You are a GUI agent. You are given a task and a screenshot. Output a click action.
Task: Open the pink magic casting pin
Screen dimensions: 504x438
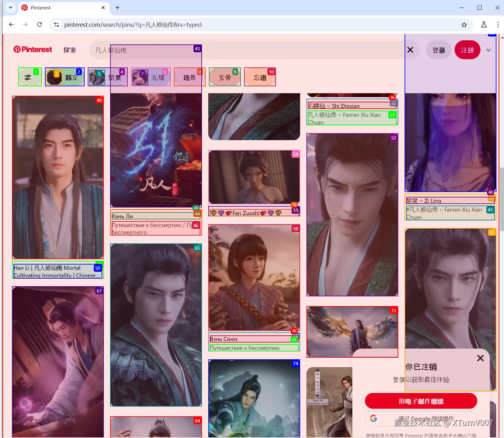[x=58, y=362]
